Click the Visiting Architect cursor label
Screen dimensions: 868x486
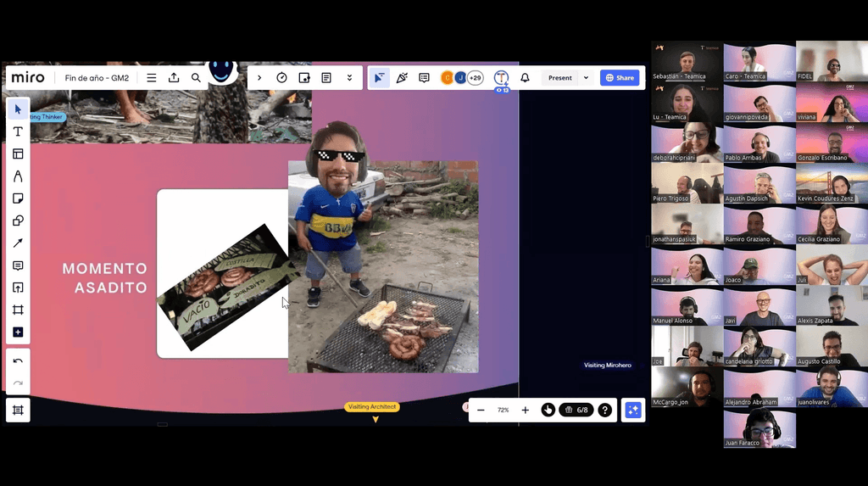tap(372, 407)
